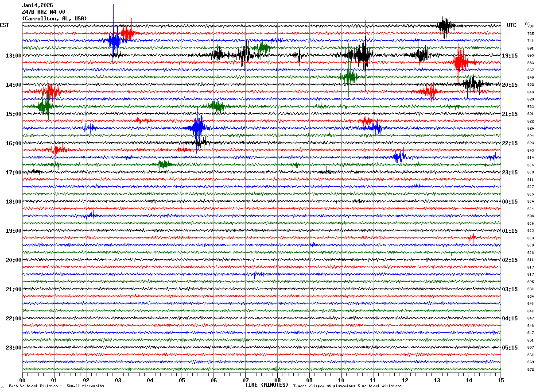536x392 pixels.
Task: Click the 05:15 UTC time label
Action: click(510, 348)
